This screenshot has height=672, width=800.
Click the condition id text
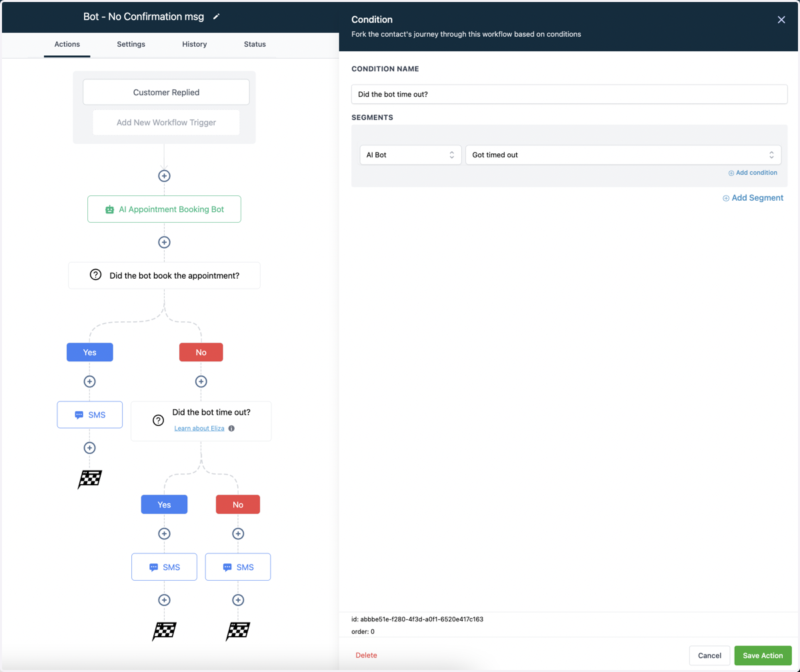pos(417,619)
